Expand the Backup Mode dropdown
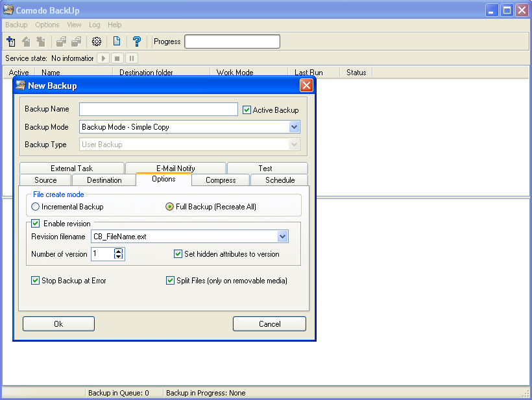 pos(294,127)
